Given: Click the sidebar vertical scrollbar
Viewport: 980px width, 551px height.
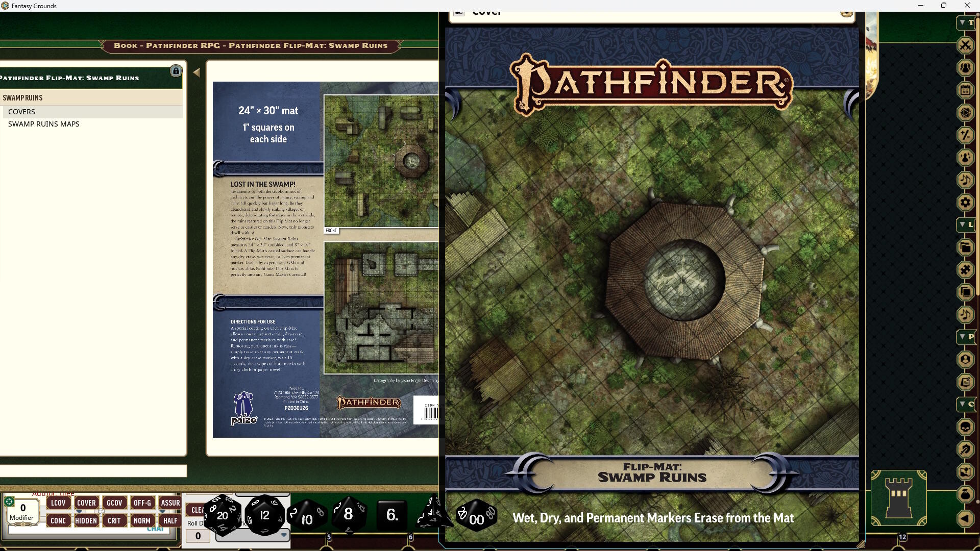Looking at the screenshot, I should (978, 156).
